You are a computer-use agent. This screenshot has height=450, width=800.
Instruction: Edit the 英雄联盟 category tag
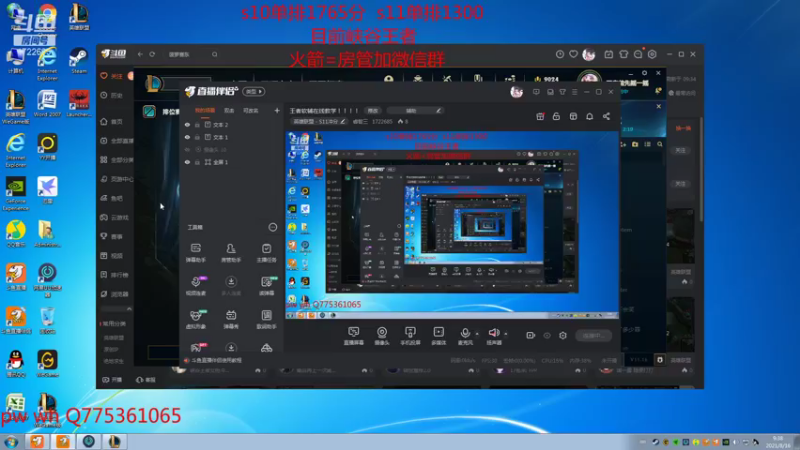318,121
